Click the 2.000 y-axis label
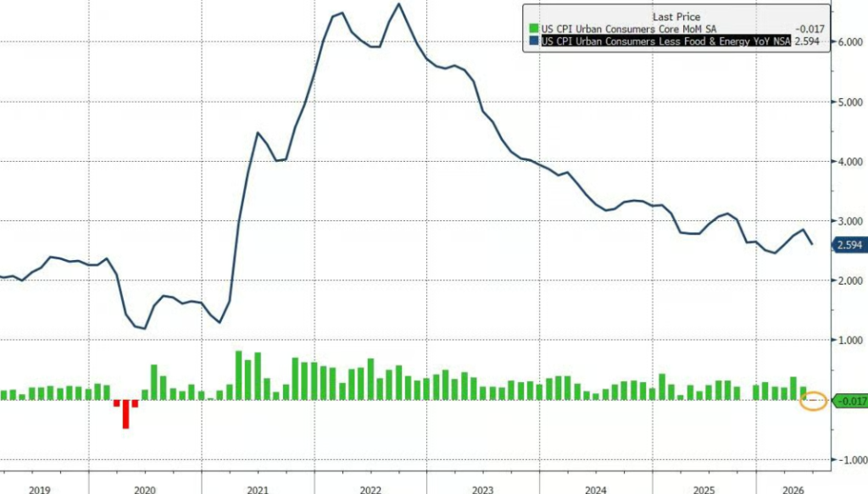This screenshot has height=494, width=868. point(850,281)
